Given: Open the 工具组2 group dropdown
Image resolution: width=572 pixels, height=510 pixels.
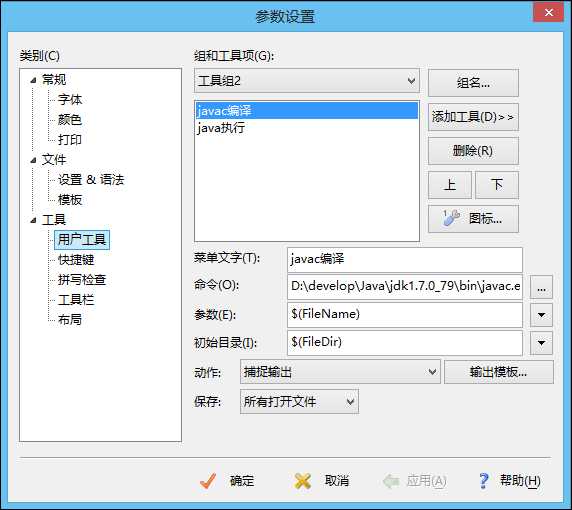Looking at the screenshot, I should tap(307, 81).
